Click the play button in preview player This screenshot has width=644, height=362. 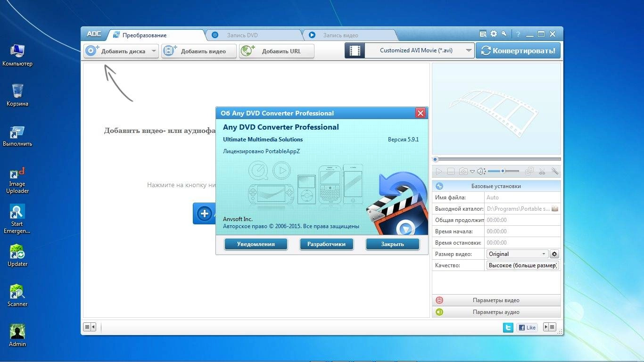[439, 172]
